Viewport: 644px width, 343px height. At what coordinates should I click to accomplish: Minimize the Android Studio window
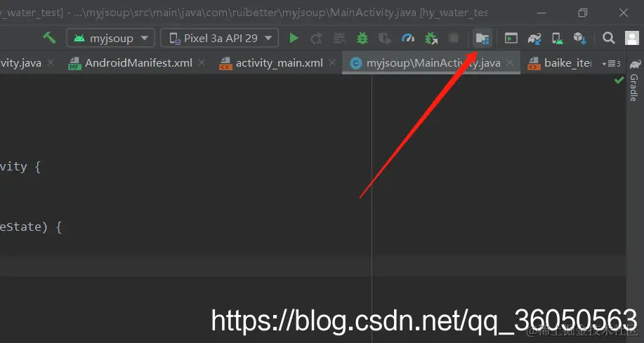point(541,13)
